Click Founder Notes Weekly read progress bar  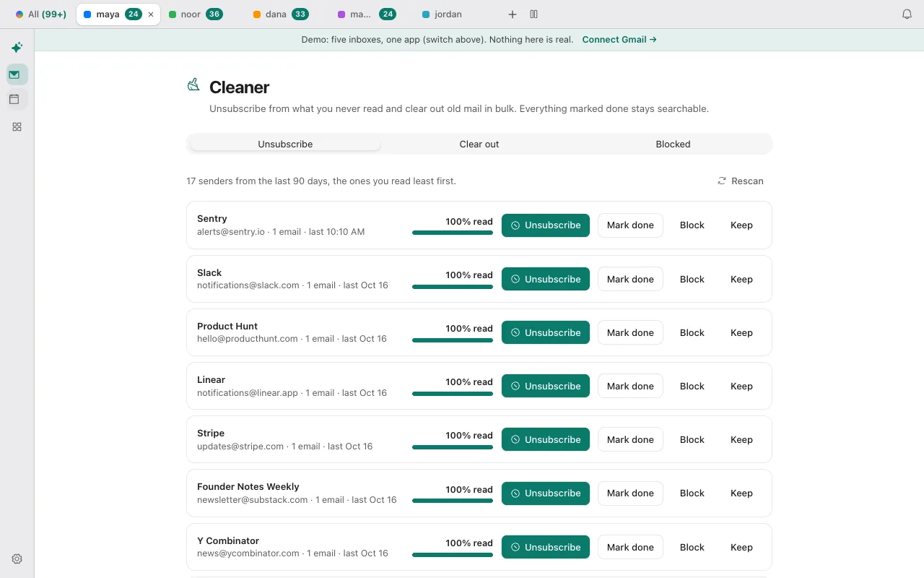click(453, 501)
